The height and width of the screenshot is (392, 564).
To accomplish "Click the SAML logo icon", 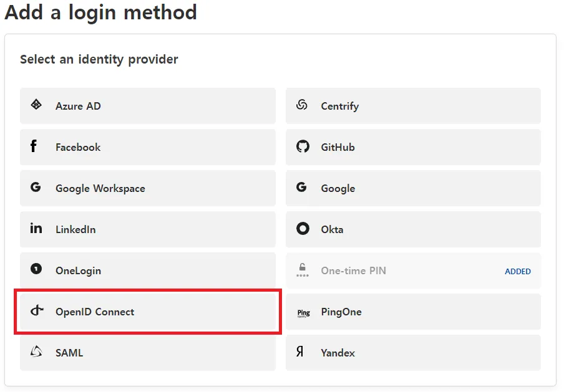I will (35, 352).
